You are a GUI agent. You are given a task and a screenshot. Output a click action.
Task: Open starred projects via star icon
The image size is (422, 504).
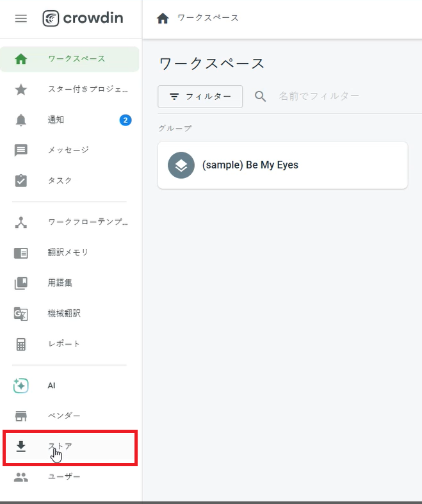coord(21,90)
